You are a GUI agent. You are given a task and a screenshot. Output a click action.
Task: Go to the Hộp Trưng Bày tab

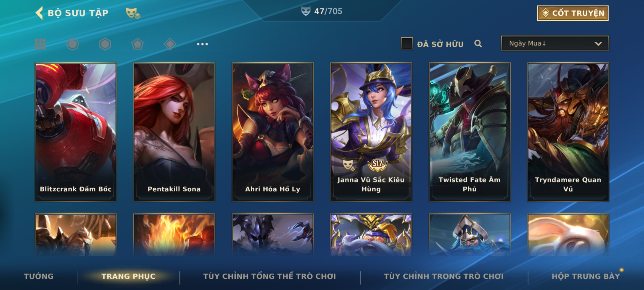coord(586,276)
